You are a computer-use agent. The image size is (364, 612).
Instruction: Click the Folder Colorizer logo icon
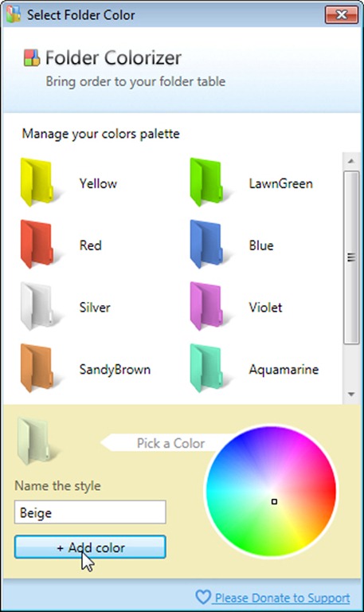pos(32,57)
